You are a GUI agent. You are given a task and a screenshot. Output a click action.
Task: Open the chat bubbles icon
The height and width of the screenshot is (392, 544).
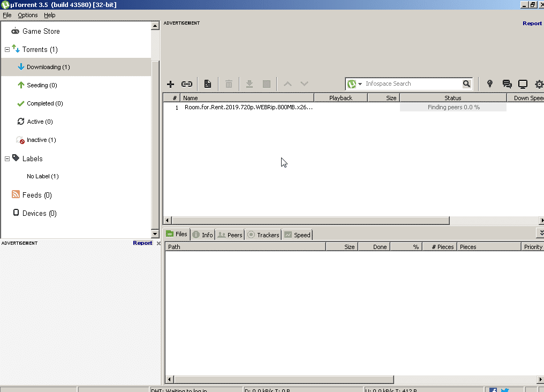pos(507,84)
